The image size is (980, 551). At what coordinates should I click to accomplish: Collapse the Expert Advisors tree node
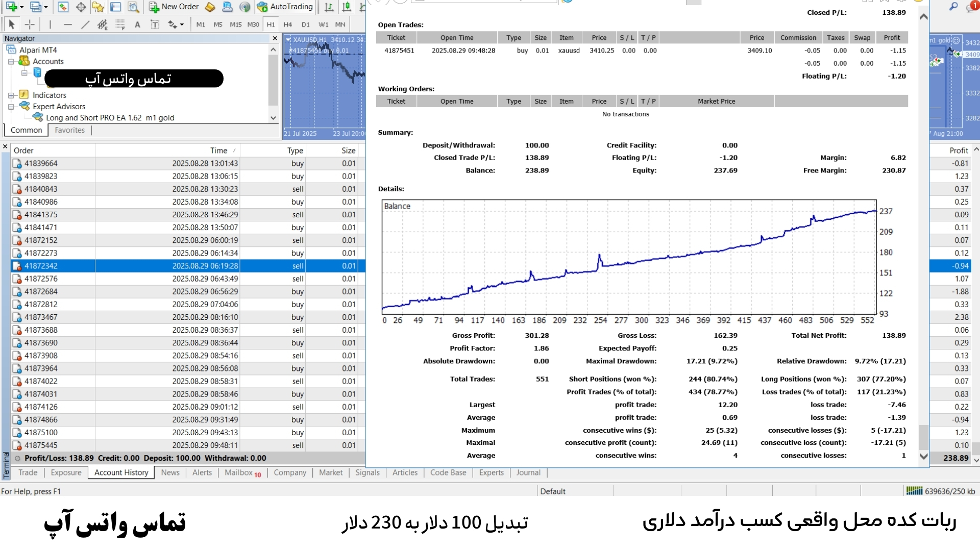(11, 107)
